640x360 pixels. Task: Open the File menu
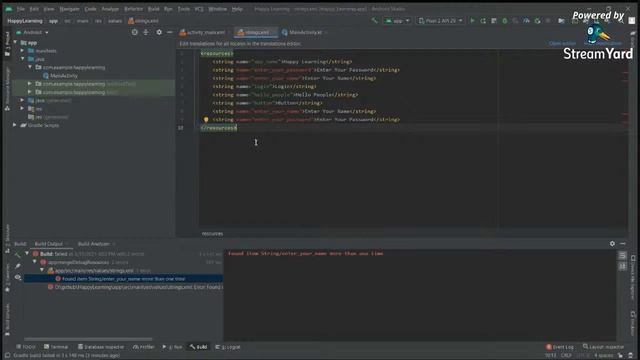(x=21, y=9)
